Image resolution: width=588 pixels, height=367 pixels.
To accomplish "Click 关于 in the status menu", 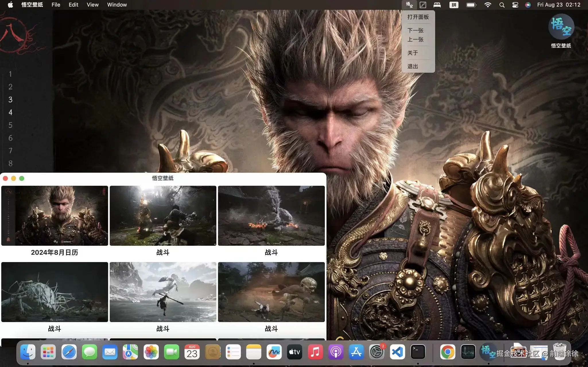I will (412, 53).
